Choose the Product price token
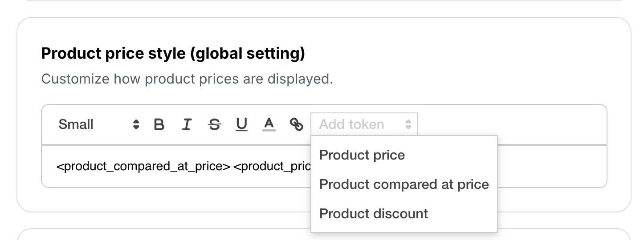Viewport: 644px width, 240px height. (362, 155)
